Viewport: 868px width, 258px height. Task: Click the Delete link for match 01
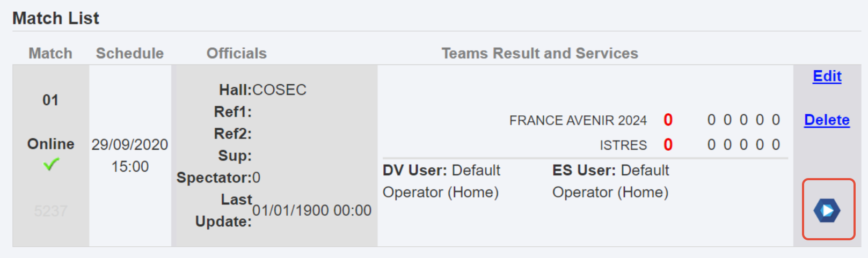[x=827, y=120]
